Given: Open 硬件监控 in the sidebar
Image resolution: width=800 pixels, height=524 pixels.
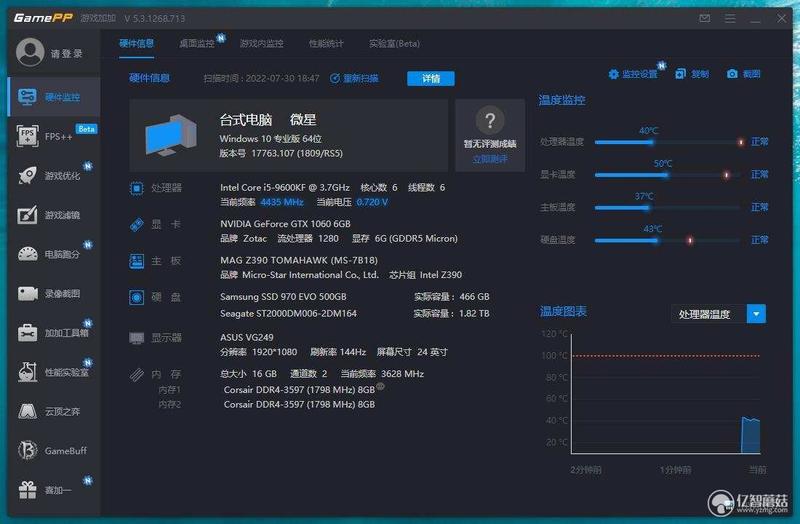Looking at the screenshot, I should (54, 97).
